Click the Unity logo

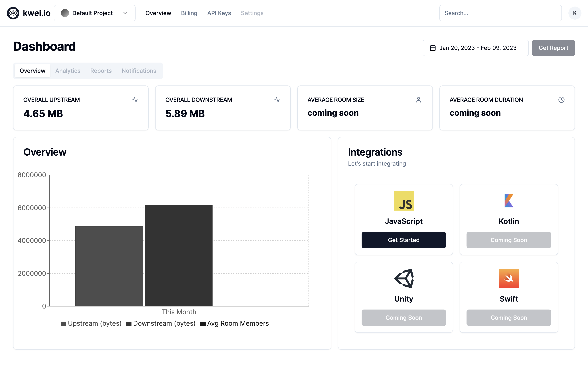coord(404,278)
